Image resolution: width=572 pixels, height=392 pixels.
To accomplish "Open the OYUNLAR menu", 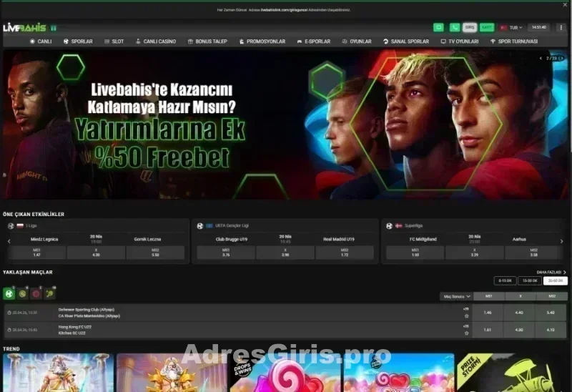I will pos(357,41).
